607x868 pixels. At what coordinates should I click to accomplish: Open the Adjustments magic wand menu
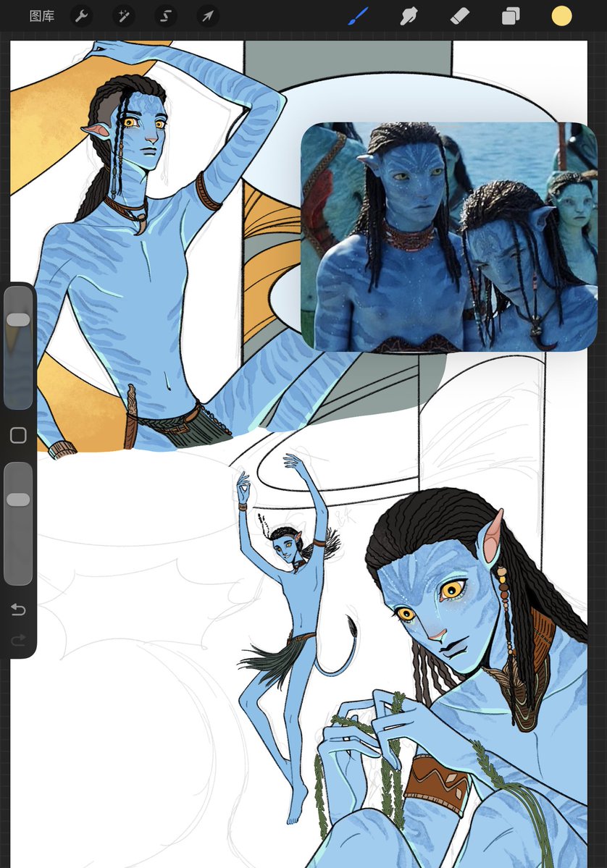coord(124,16)
